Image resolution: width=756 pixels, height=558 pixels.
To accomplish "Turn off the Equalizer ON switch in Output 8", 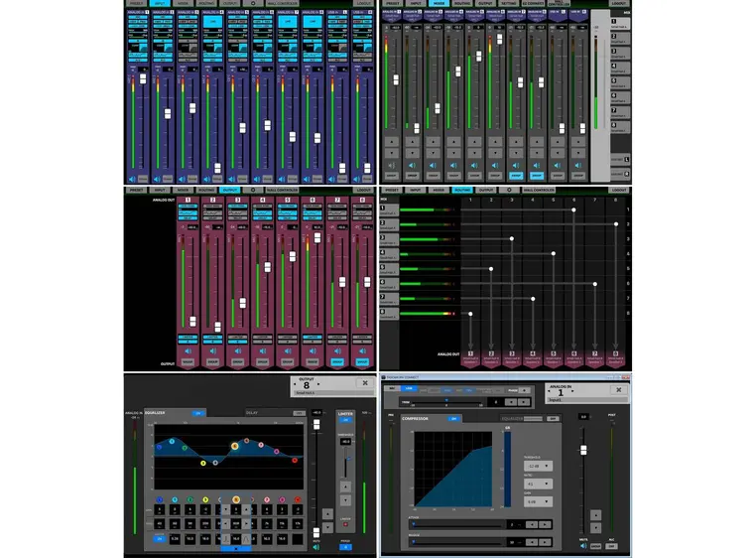I will [198, 413].
